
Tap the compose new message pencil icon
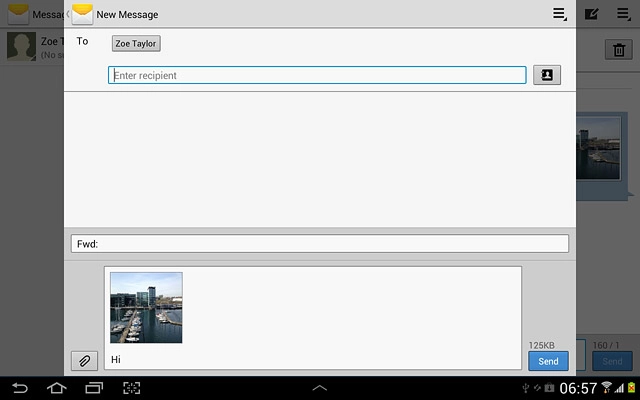591,14
